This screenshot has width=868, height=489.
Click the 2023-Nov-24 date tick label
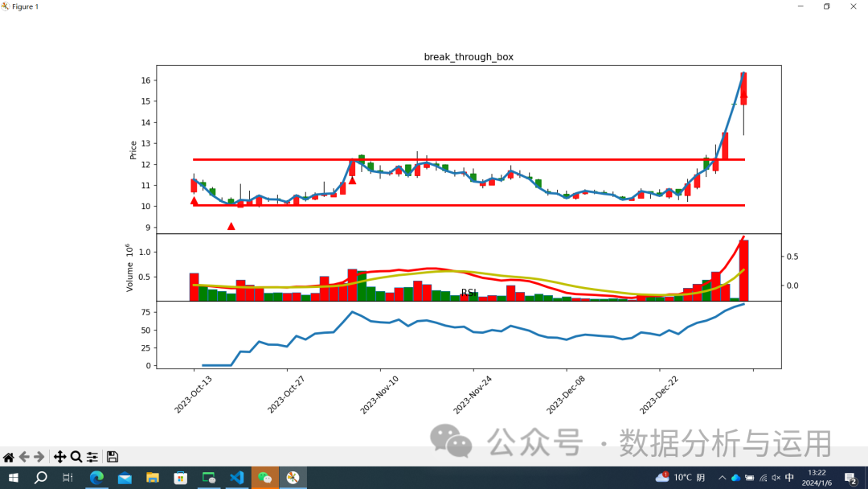[x=473, y=395]
